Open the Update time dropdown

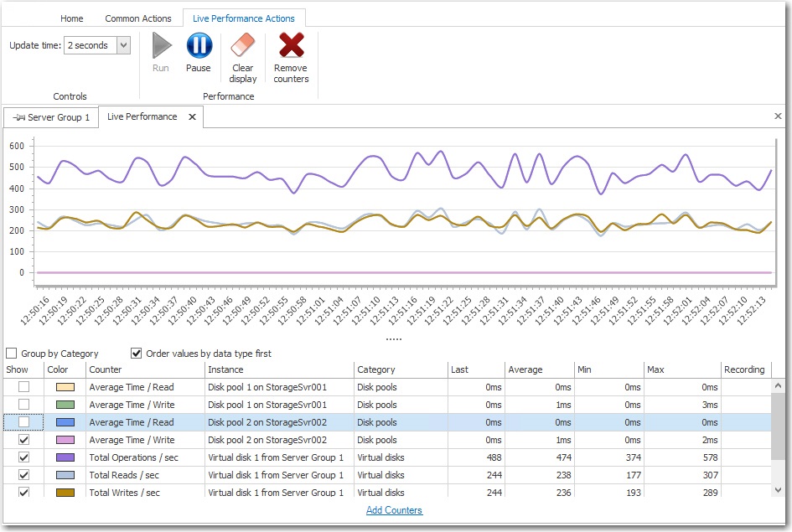[x=123, y=45]
